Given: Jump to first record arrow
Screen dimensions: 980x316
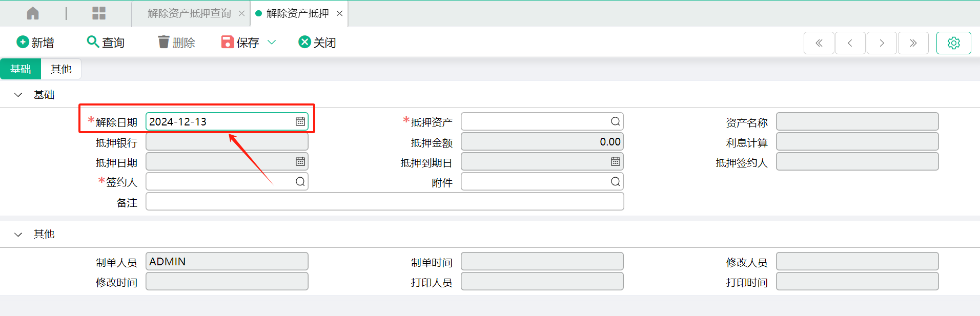Looking at the screenshot, I should click(x=819, y=43).
